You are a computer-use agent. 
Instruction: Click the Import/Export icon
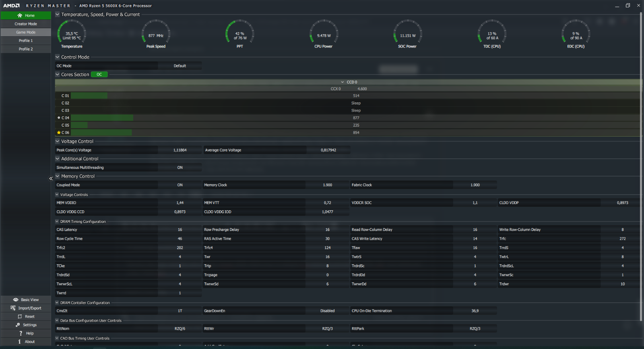[13, 308]
